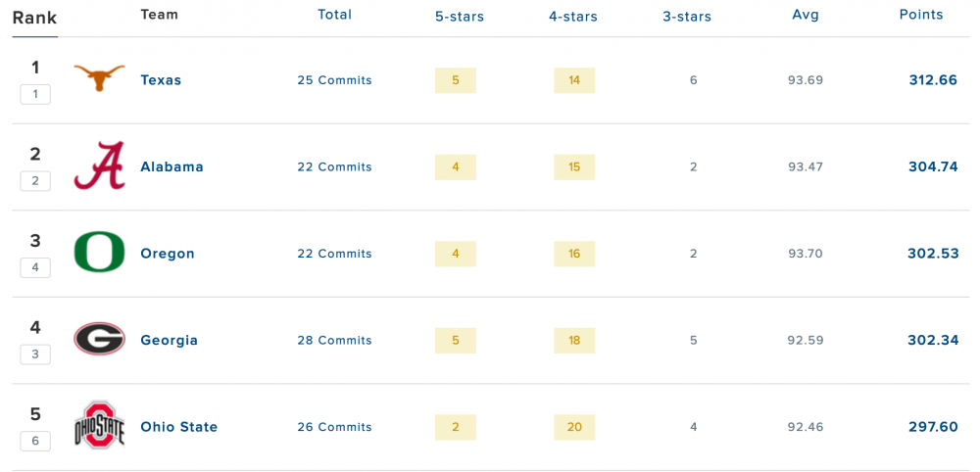Click Texas's 5-star count badge
Image resolution: width=980 pixels, height=472 pixels.
(x=456, y=80)
